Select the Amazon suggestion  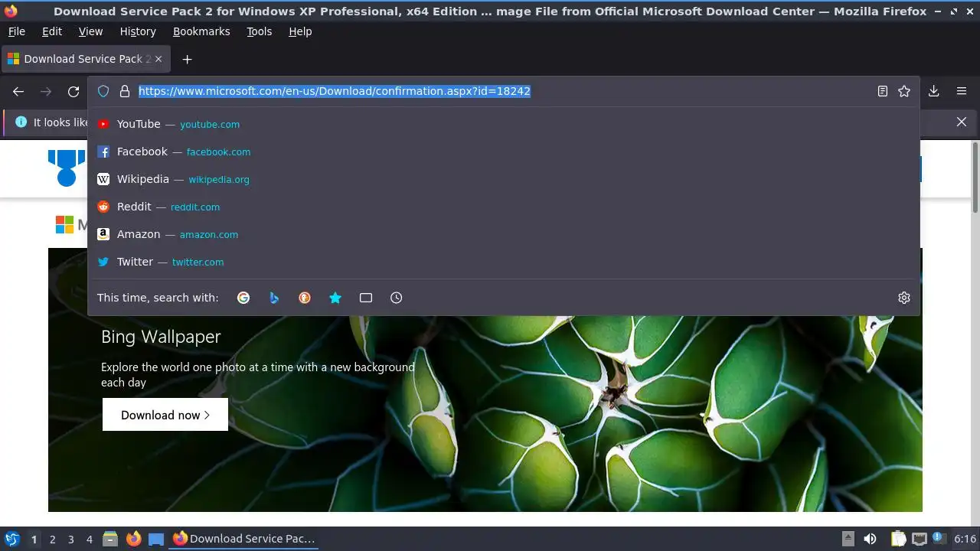pos(504,234)
